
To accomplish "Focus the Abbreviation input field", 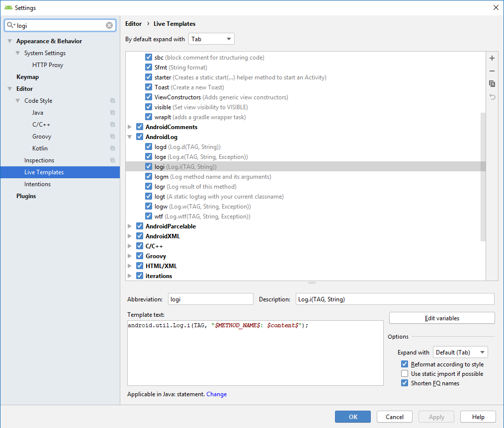I will (x=211, y=299).
